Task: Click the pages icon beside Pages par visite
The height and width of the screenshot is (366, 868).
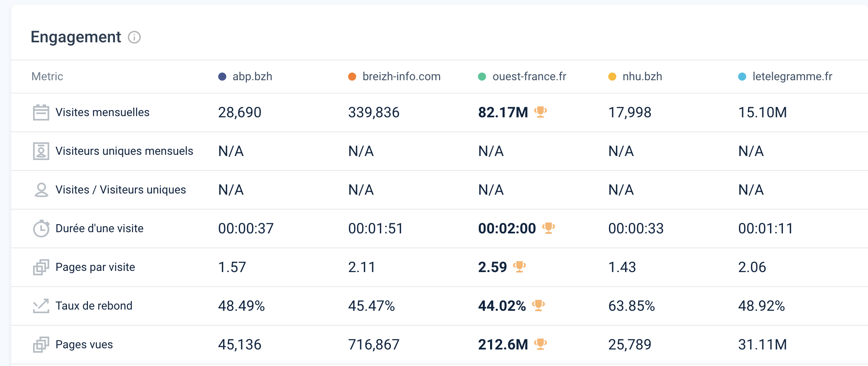Action: coord(41,267)
